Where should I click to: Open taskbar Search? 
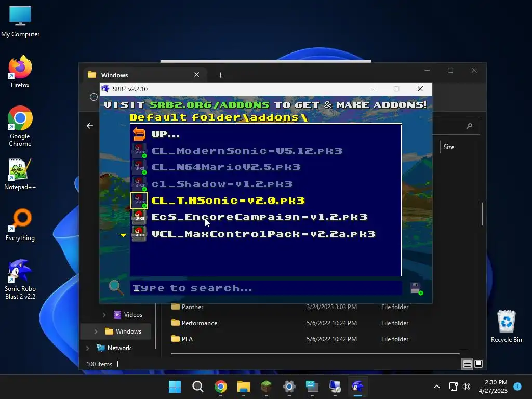point(198,387)
